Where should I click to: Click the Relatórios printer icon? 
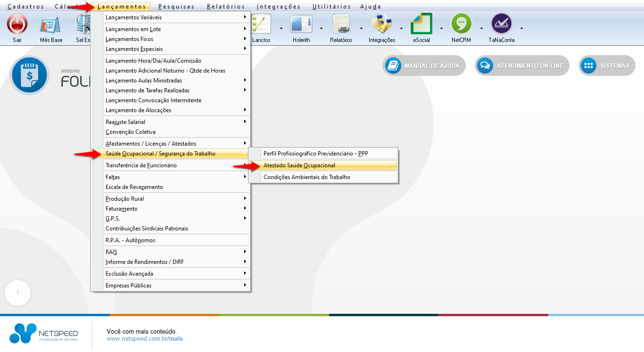pos(341,24)
